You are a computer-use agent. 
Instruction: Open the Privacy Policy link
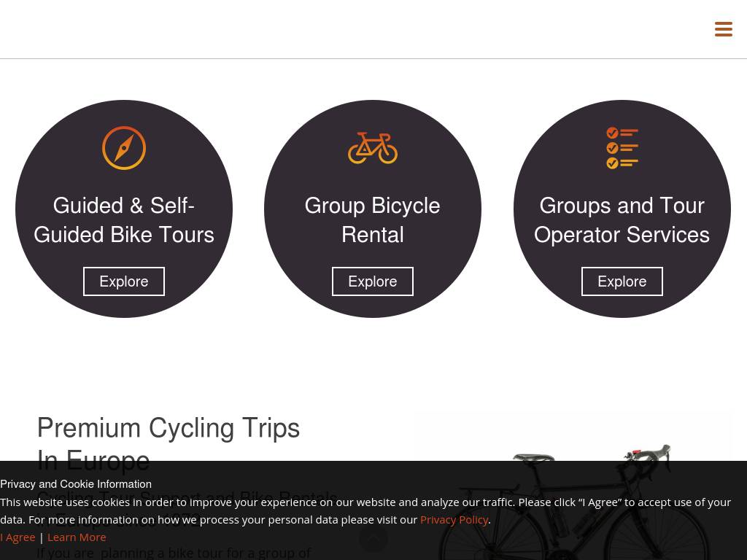[x=454, y=519]
